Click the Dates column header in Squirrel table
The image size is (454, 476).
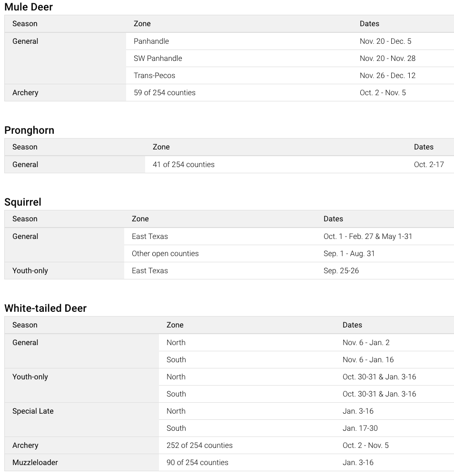click(x=333, y=219)
